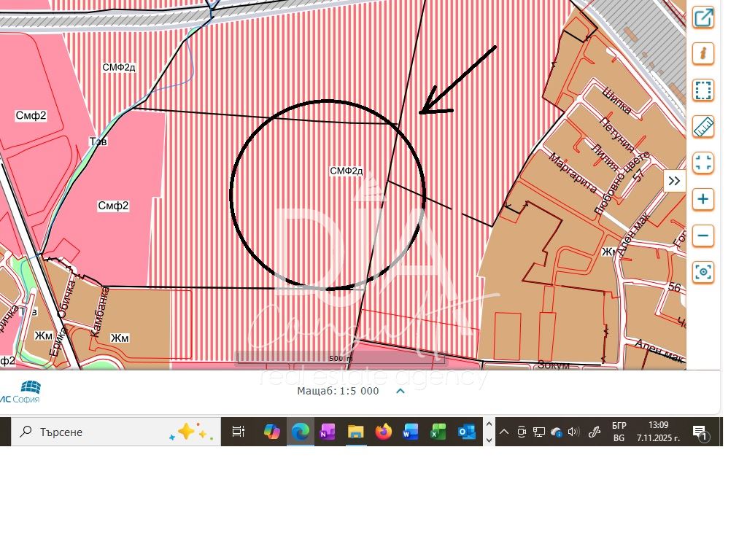The width and height of the screenshot is (747, 560).
Task: Click the ГИС София logo
Action: coord(22,392)
